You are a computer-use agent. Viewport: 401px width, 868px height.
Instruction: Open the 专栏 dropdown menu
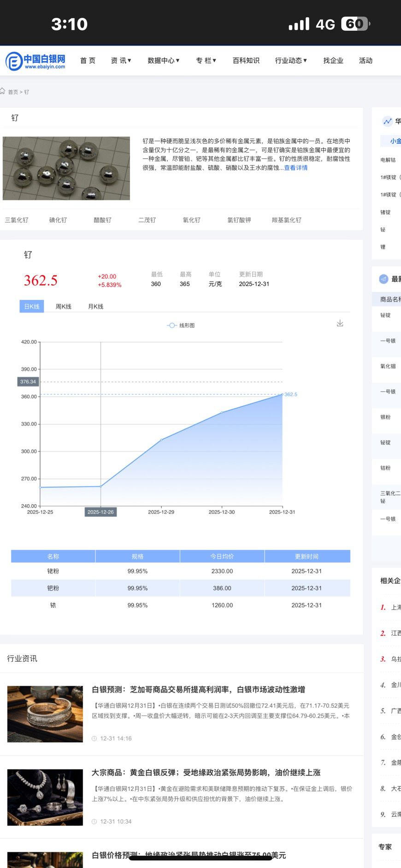tap(206, 60)
